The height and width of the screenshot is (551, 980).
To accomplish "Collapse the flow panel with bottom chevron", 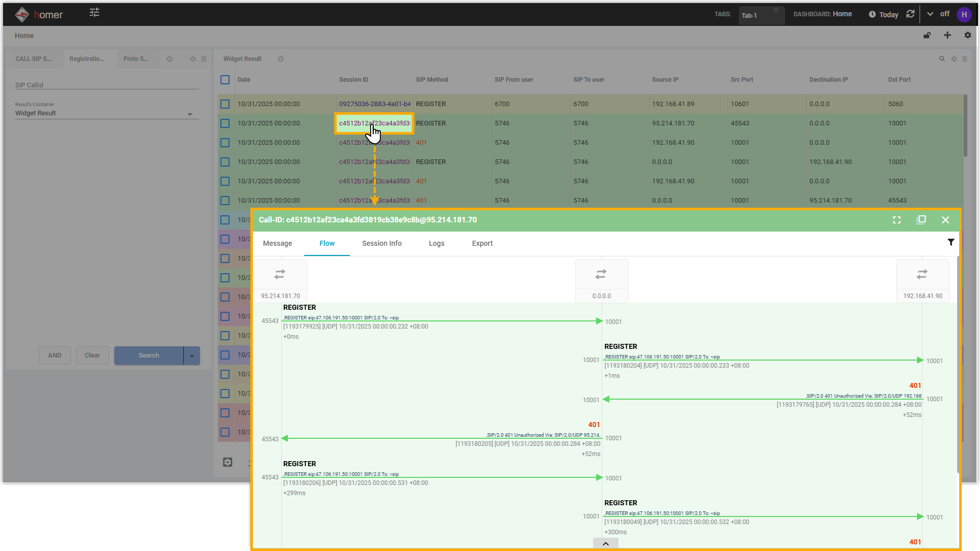I will coord(605,543).
